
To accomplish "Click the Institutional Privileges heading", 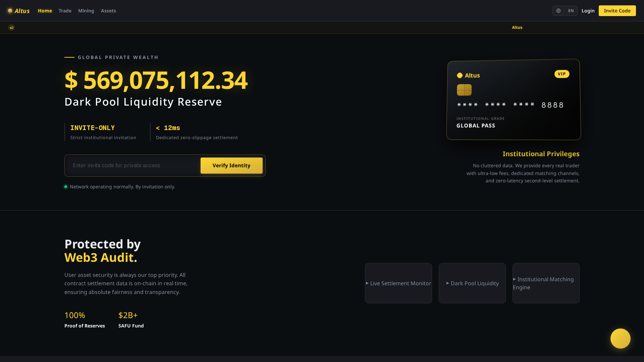I will [x=541, y=154].
